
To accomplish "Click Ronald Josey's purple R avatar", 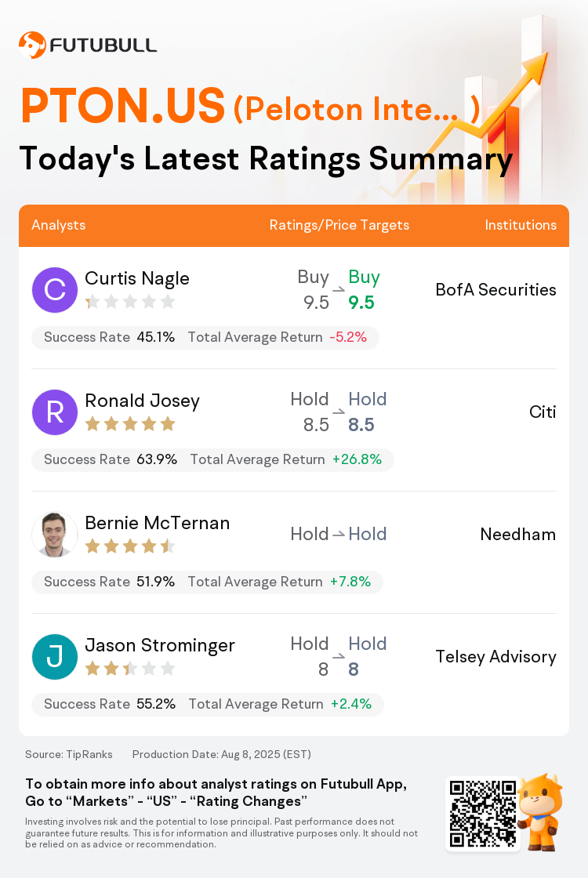I will [x=54, y=412].
